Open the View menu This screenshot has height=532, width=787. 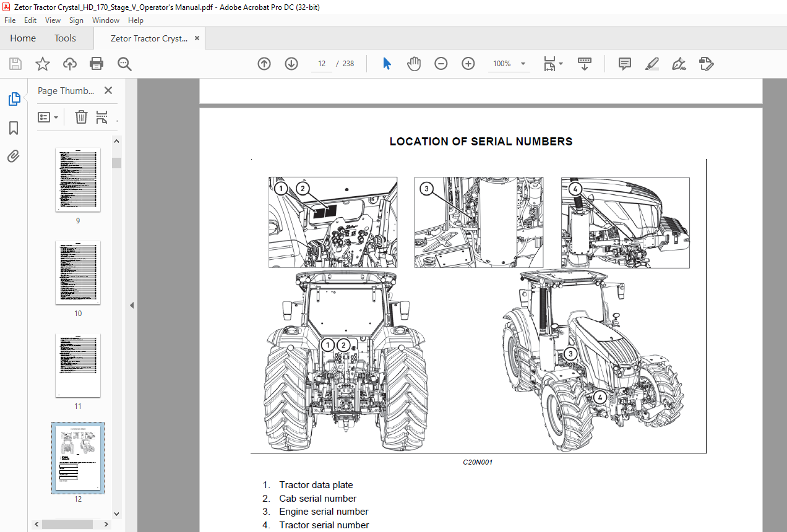click(53, 20)
